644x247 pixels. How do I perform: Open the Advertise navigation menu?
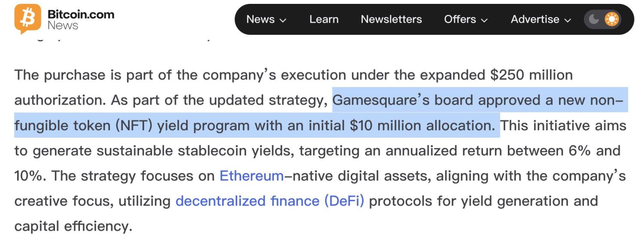coord(535,19)
